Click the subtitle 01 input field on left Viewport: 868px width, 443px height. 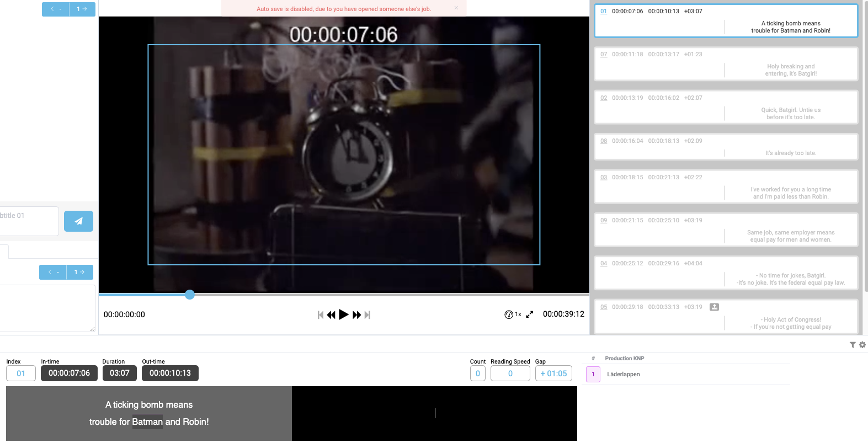coord(29,221)
